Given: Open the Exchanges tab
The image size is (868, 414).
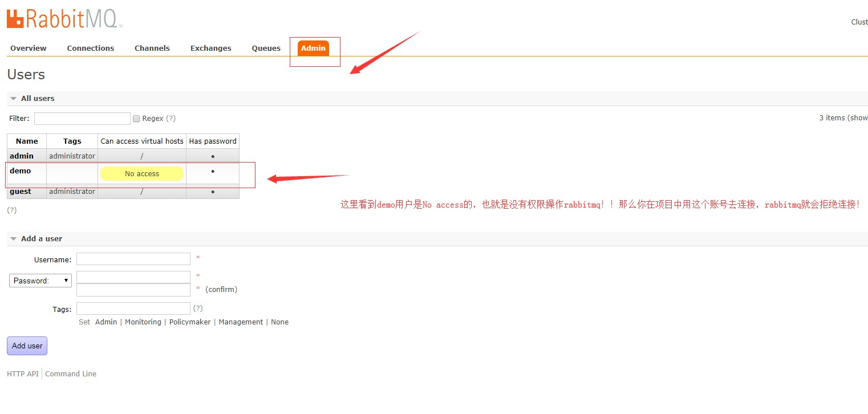Looking at the screenshot, I should click(211, 48).
